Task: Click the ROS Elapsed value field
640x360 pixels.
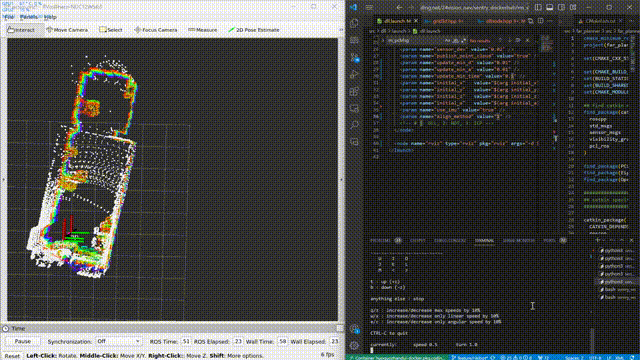Action: pyautogui.click(x=238, y=341)
